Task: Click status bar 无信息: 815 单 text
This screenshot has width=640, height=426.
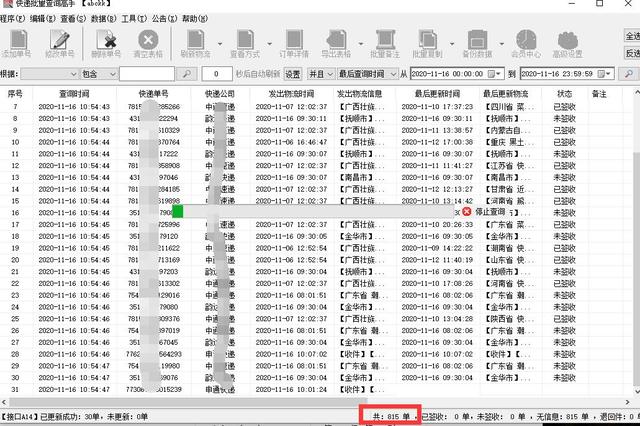Action: [562, 417]
